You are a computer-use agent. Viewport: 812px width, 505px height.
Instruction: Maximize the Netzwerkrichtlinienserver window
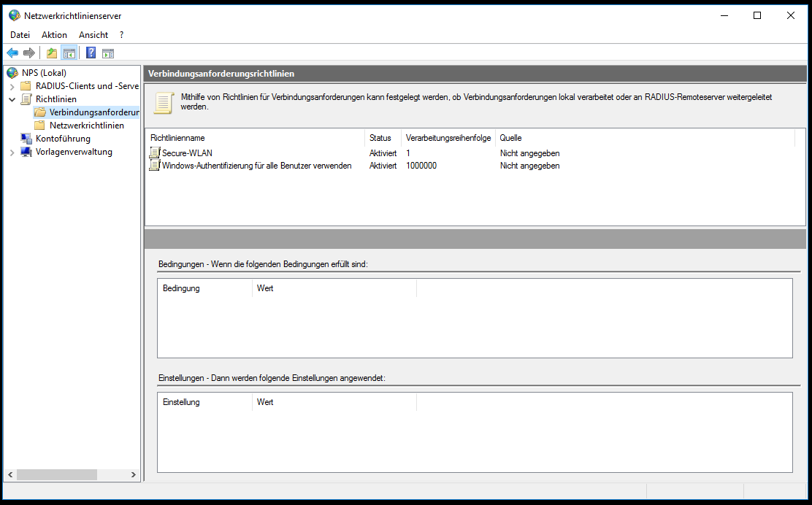tap(757, 15)
